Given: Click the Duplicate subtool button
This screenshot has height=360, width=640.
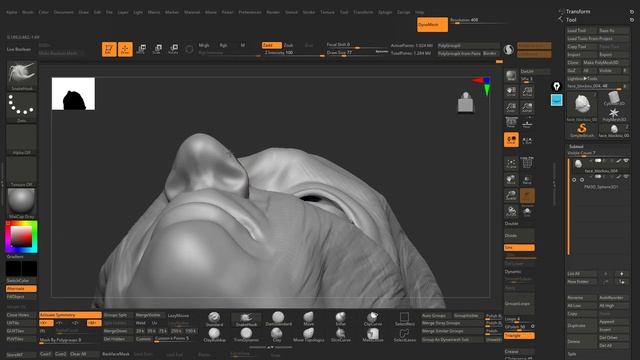Looking at the screenshot, I should click(582, 326).
